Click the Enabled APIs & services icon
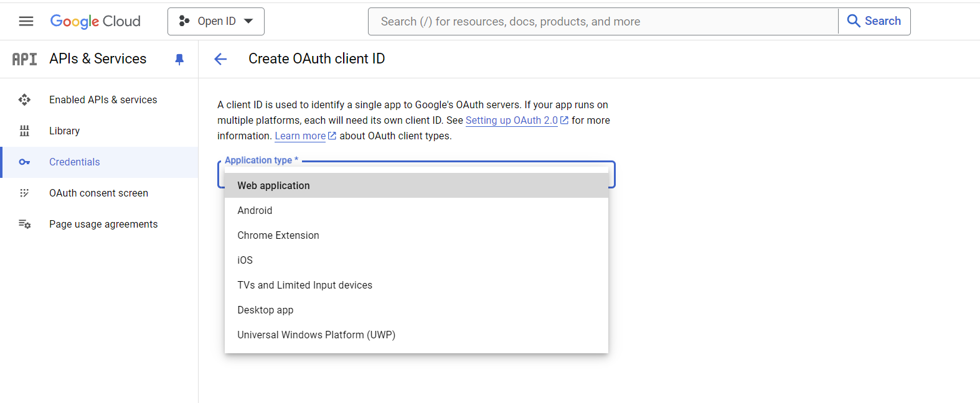 [x=24, y=100]
